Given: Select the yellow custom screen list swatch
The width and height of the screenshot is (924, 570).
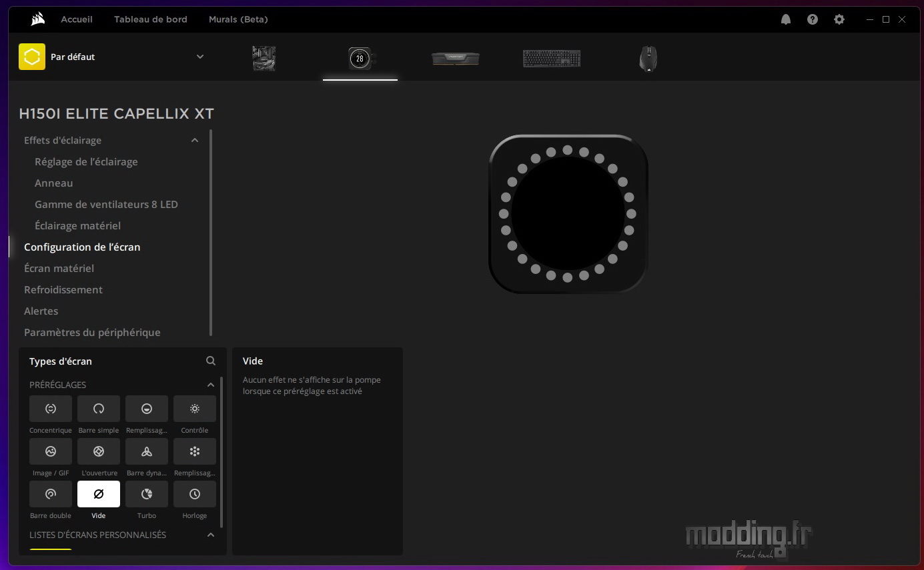Looking at the screenshot, I should tap(51, 551).
